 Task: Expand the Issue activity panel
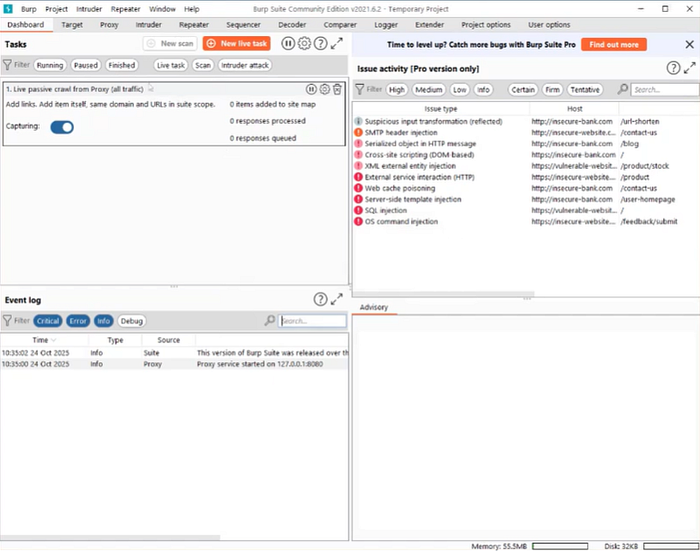pos(690,68)
